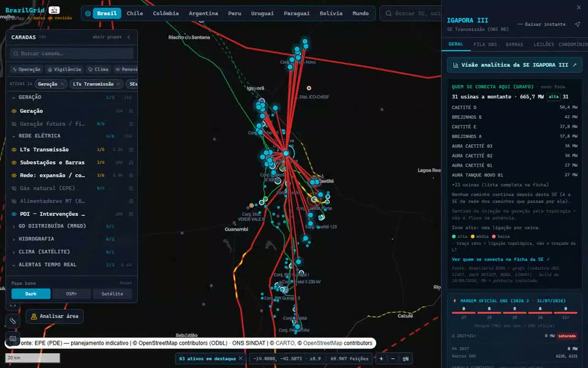Select the Clima preset chip
This screenshot has width=588, height=368.
[98, 69]
